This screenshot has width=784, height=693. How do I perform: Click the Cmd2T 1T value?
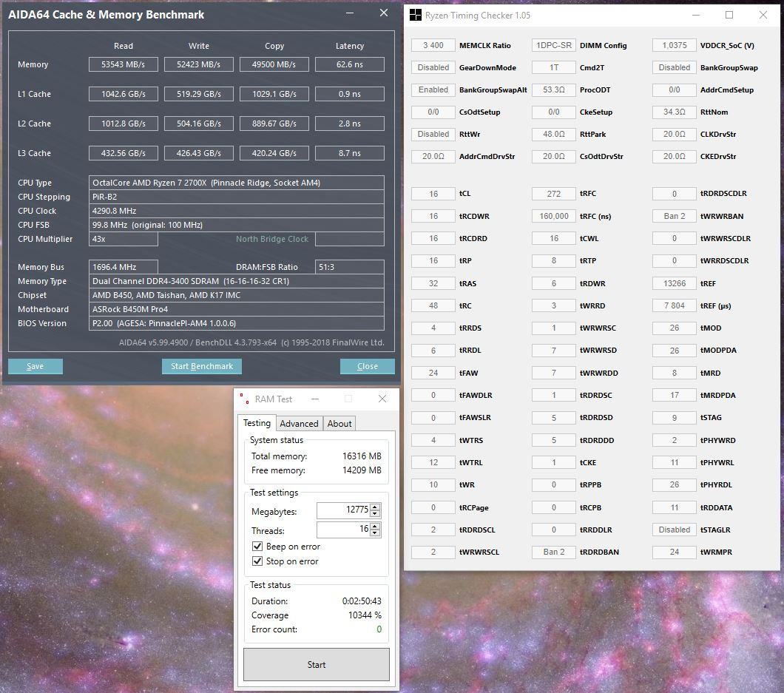click(553, 67)
